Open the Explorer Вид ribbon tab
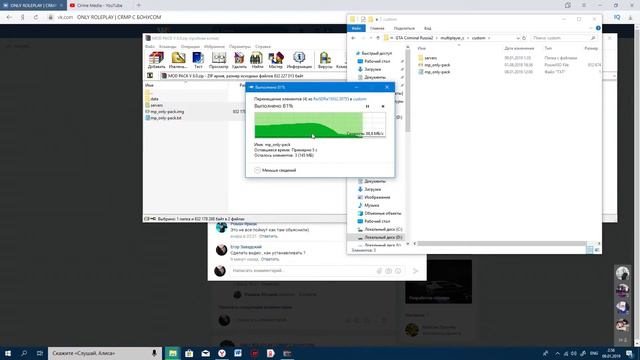 (427, 28)
